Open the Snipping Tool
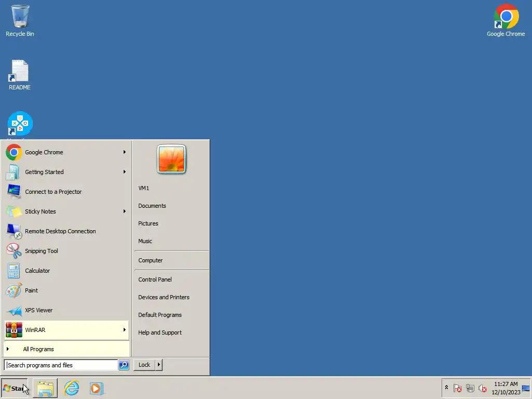 point(66,251)
